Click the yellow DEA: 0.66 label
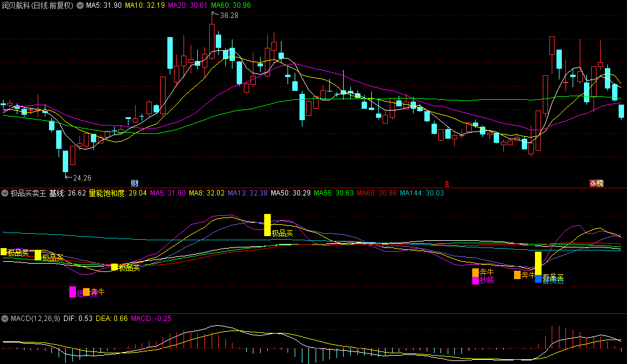The width and height of the screenshot is (627, 364). 112,319
